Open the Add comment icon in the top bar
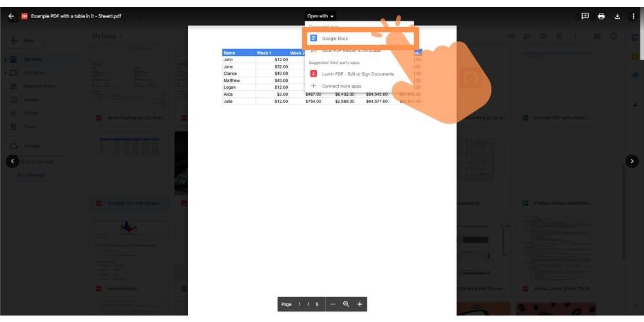Screen dimensions: 644x322 pyautogui.click(x=585, y=16)
